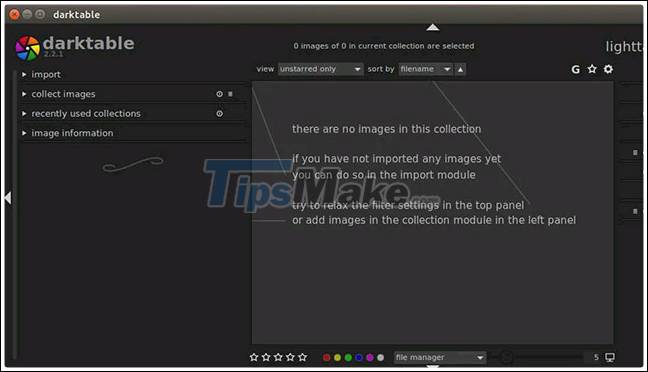Minimize the darktable window
Image resolution: width=648 pixels, height=372 pixels.
[x=27, y=14]
